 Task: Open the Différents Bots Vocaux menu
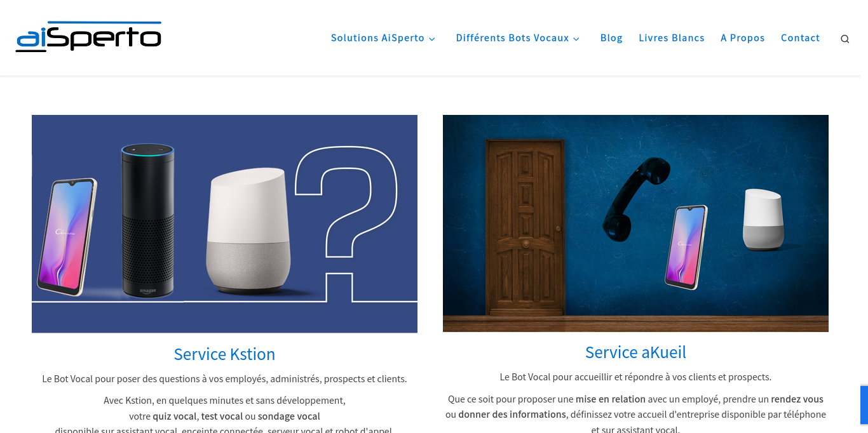[512, 38]
